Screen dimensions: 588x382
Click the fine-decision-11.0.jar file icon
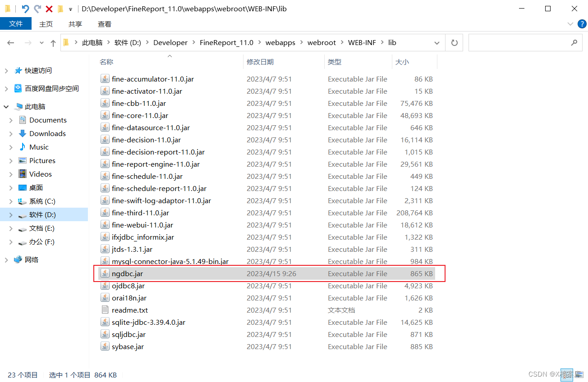pyautogui.click(x=105, y=140)
